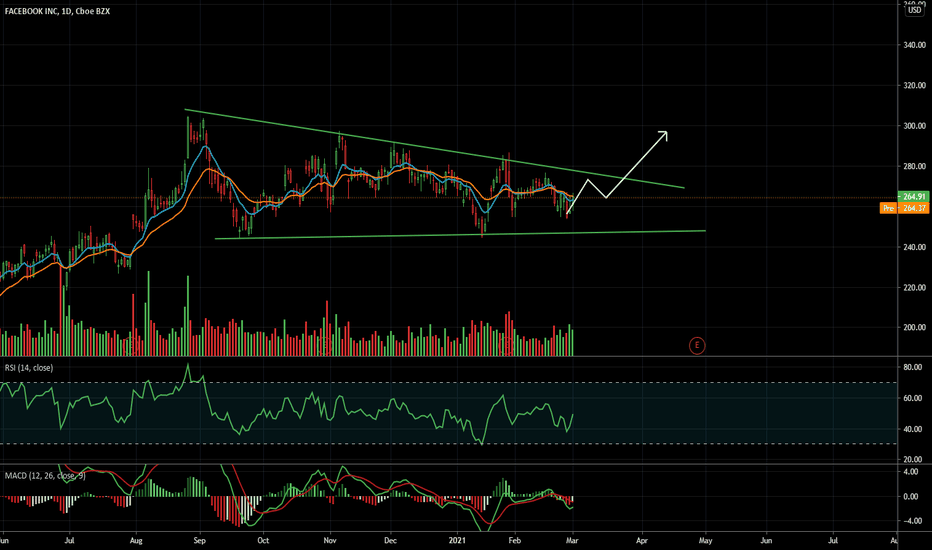This screenshot has width=932, height=550.
Task: Click the 40.00 RSI axis label
Action: 913,429
